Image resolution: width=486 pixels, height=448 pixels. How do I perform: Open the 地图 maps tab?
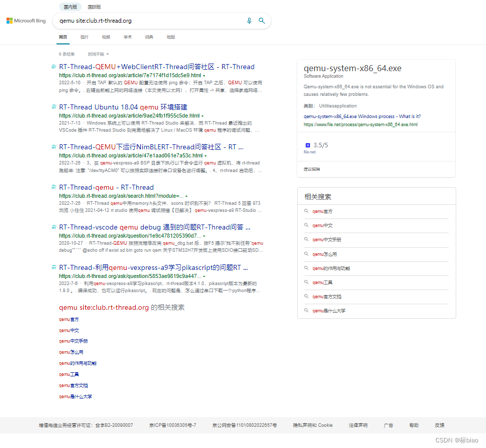pyautogui.click(x=171, y=37)
